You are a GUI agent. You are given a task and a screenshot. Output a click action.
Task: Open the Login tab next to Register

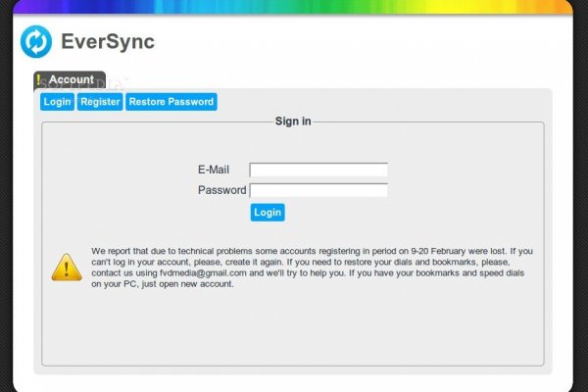click(x=57, y=102)
